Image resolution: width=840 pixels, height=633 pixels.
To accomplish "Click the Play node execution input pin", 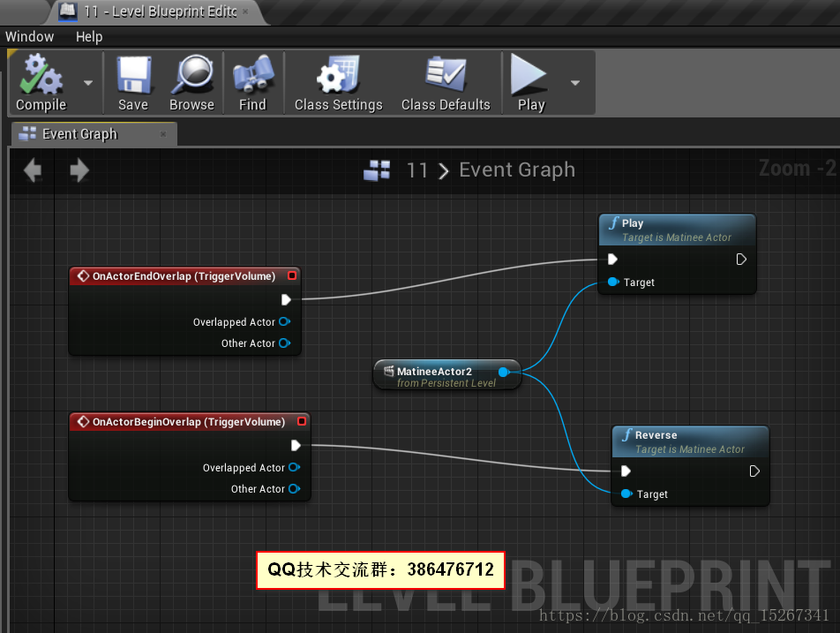I will point(613,260).
